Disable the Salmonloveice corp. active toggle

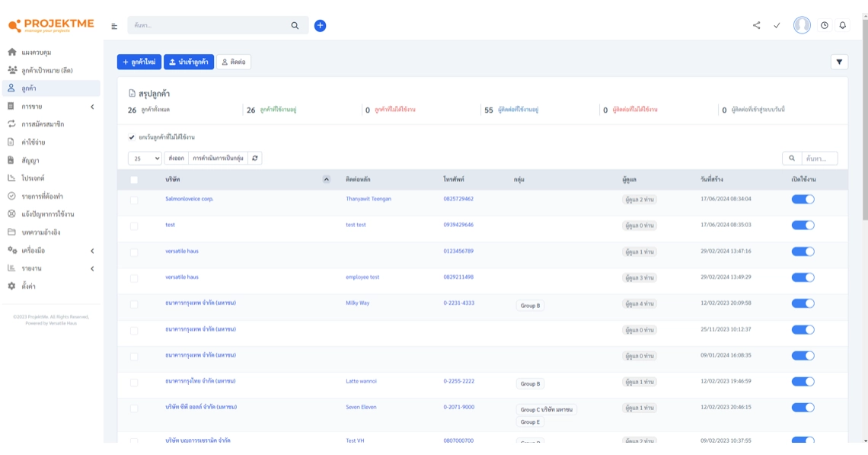pos(803,200)
